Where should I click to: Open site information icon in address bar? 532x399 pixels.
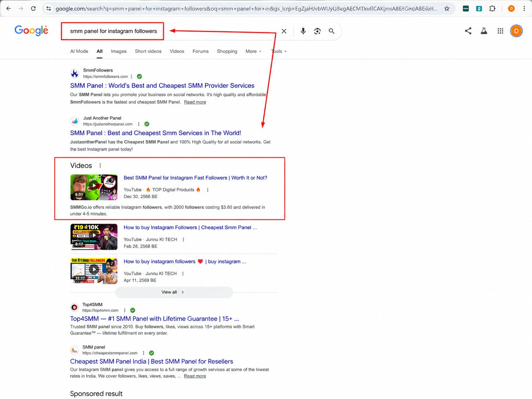coord(48,8)
